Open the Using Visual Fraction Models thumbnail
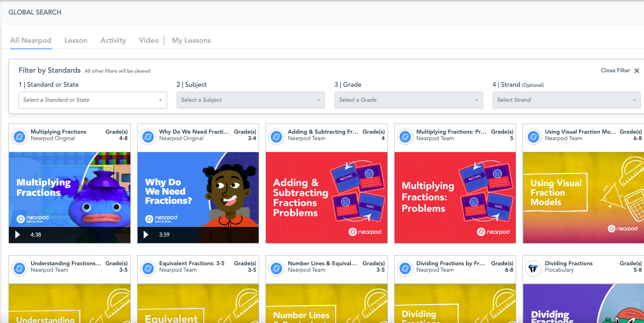Viewport: 644px width, 323px height. coord(583,197)
